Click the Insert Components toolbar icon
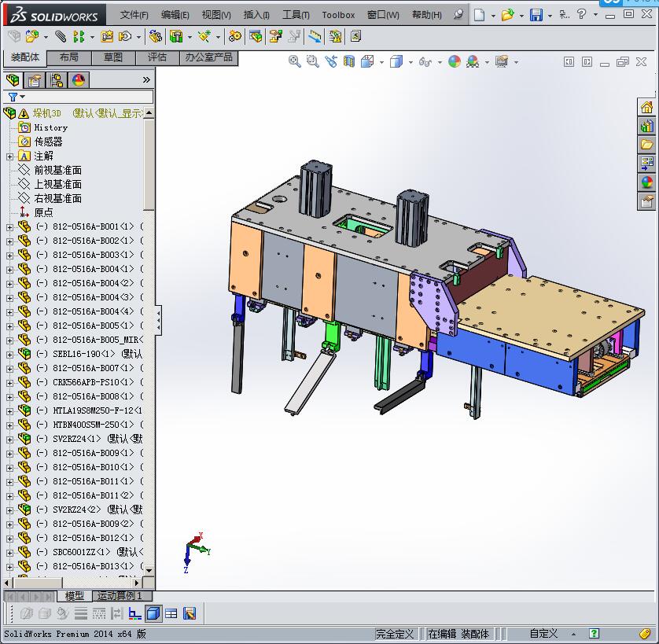Screen dimensions: 659x644 (x=32, y=37)
